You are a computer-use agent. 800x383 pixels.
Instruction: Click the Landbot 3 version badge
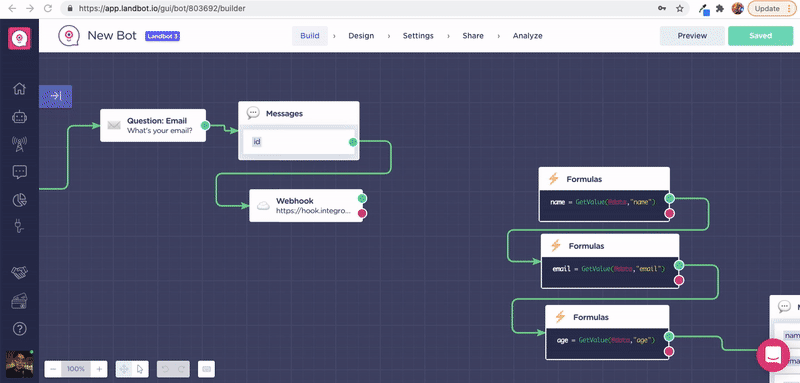[x=162, y=36]
